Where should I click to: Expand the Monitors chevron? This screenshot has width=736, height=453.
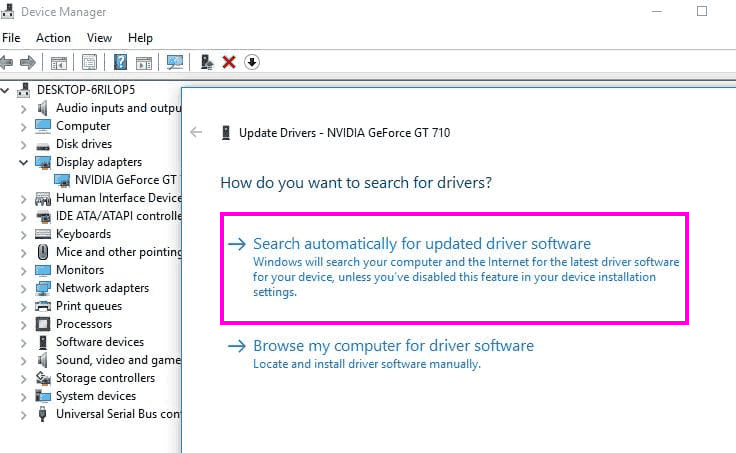click(x=23, y=271)
